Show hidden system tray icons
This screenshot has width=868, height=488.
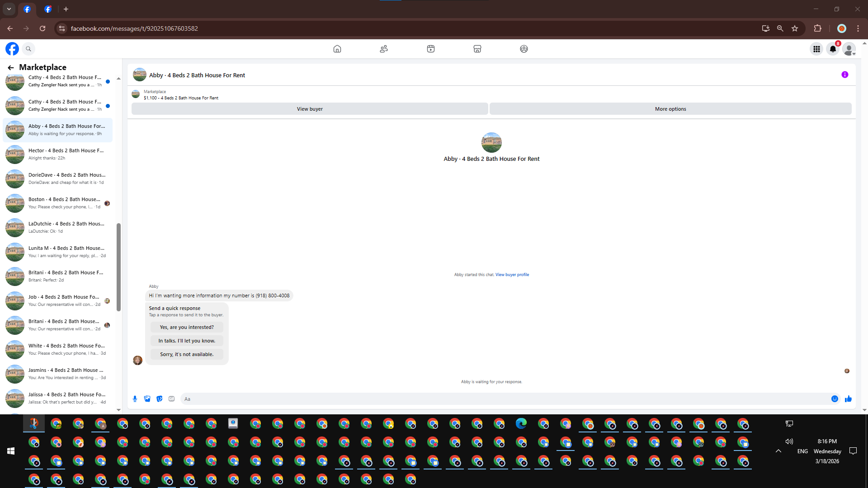pos(778,451)
